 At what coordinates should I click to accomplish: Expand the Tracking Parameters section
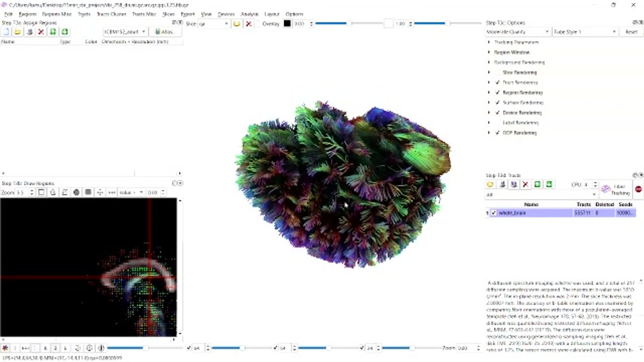click(489, 42)
